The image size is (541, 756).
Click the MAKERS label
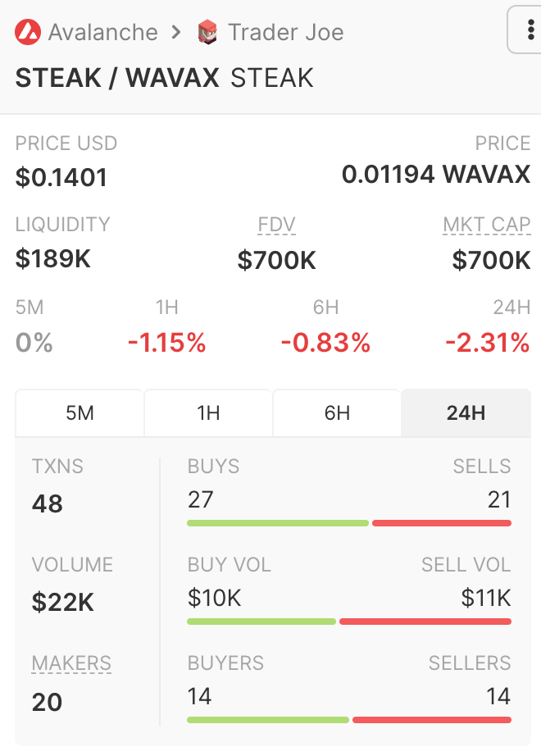[x=71, y=663]
